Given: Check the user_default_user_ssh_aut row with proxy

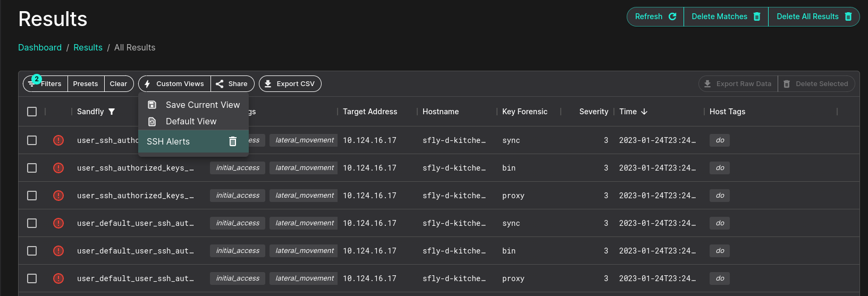Looking at the screenshot, I should coord(32,278).
